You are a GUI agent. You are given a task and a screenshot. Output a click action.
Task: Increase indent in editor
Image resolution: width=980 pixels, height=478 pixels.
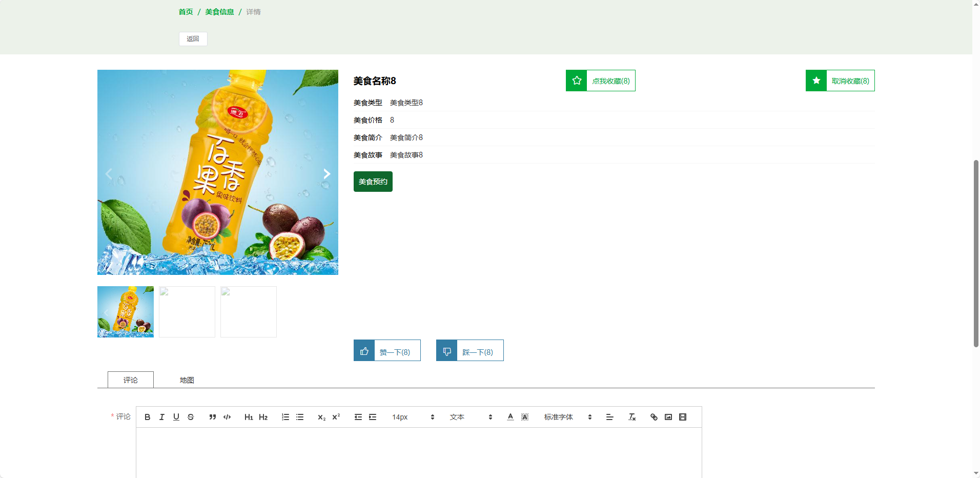373,417
